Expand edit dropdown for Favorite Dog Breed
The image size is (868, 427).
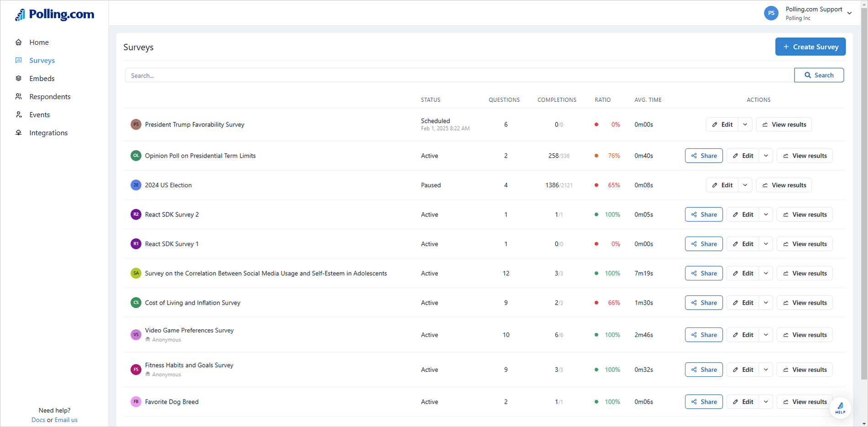click(x=766, y=402)
